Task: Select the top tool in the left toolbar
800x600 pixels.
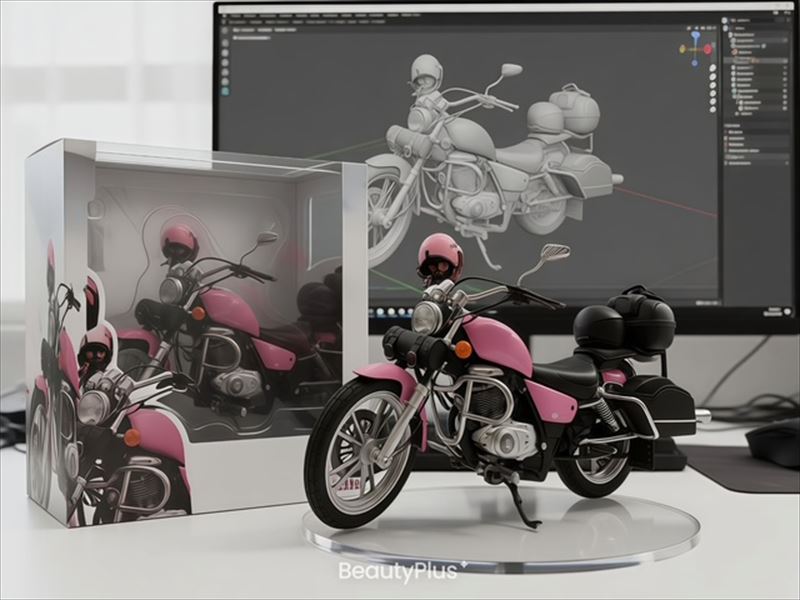Action: (x=224, y=44)
